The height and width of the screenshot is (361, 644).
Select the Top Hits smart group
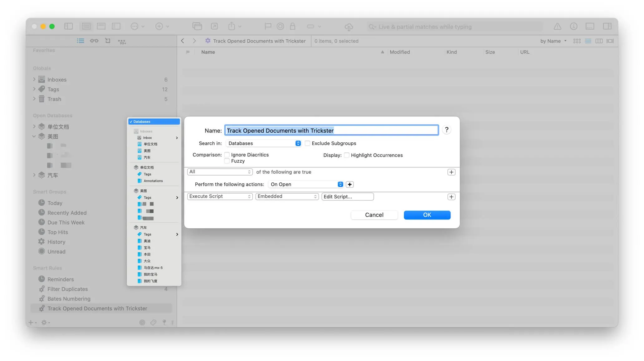tap(101, 232)
